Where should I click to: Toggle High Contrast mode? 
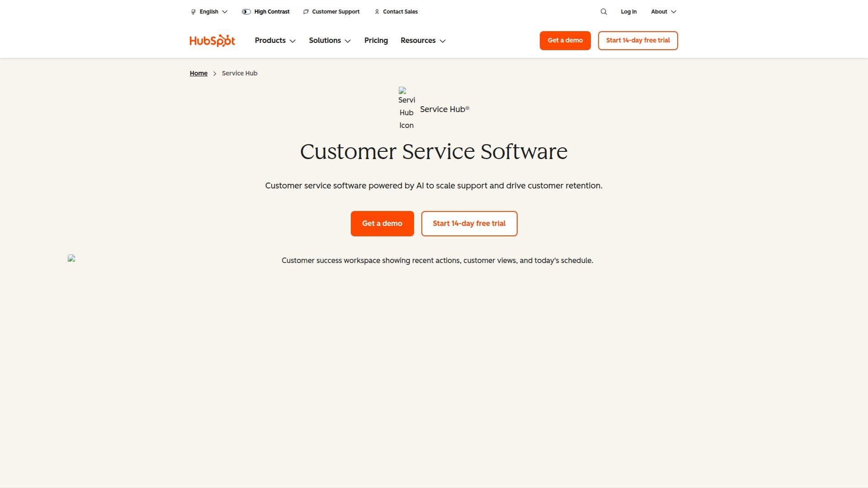pos(266,12)
